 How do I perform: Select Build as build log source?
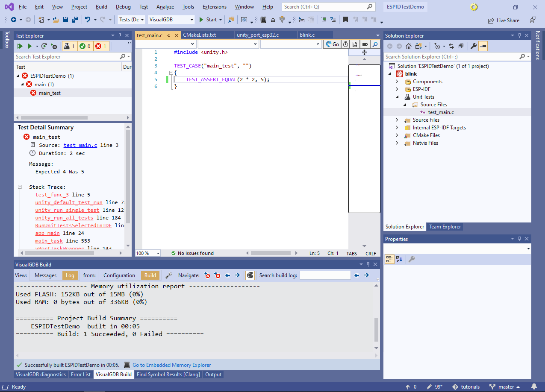(x=150, y=275)
